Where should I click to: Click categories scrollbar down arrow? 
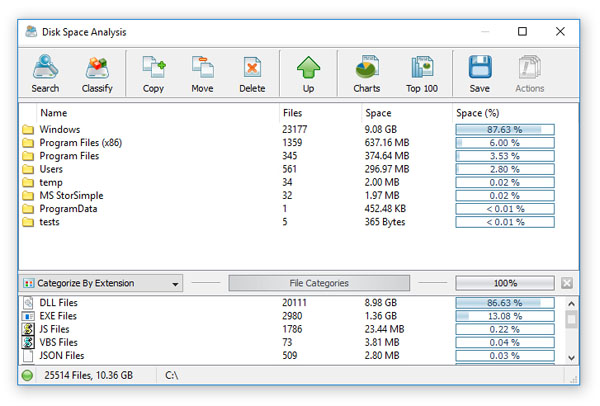[x=571, y=358]
